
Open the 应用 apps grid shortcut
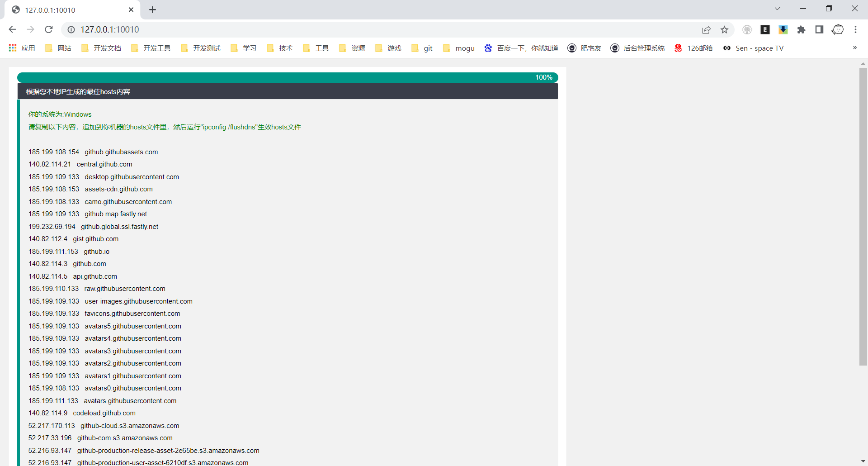22,48
